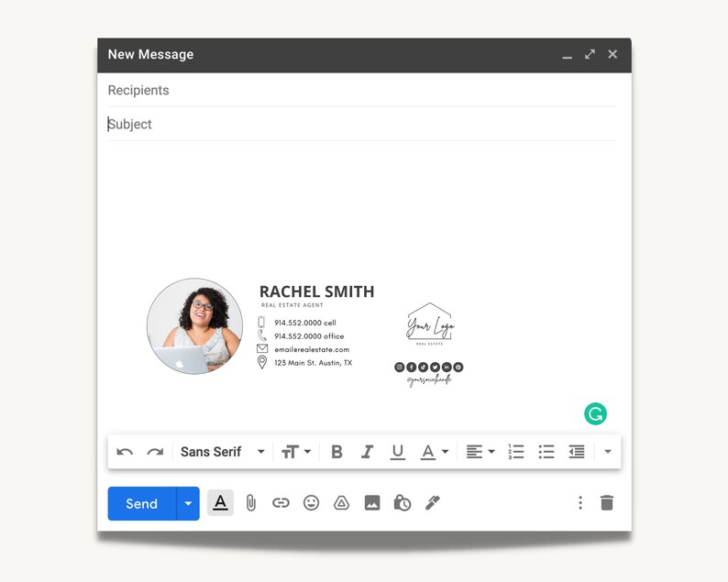Click the office handset icon in signature
728x582 pixels.
[x=262, y=335]
